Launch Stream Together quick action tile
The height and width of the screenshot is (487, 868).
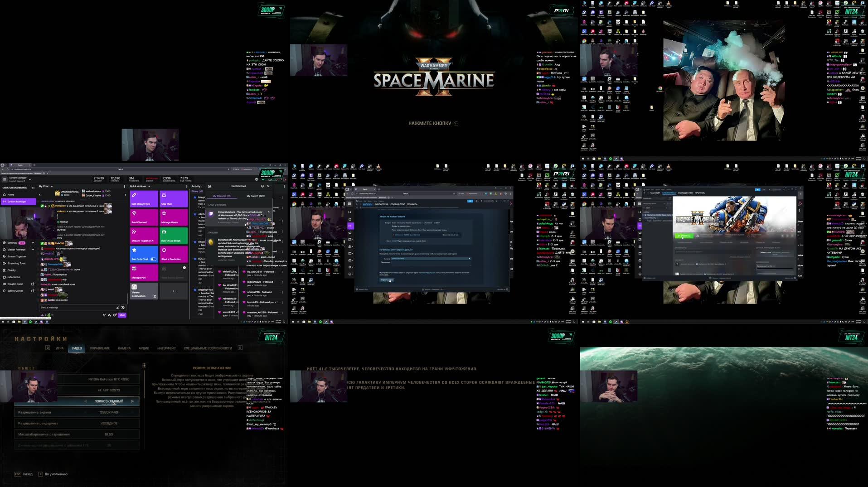pos(144,236)
